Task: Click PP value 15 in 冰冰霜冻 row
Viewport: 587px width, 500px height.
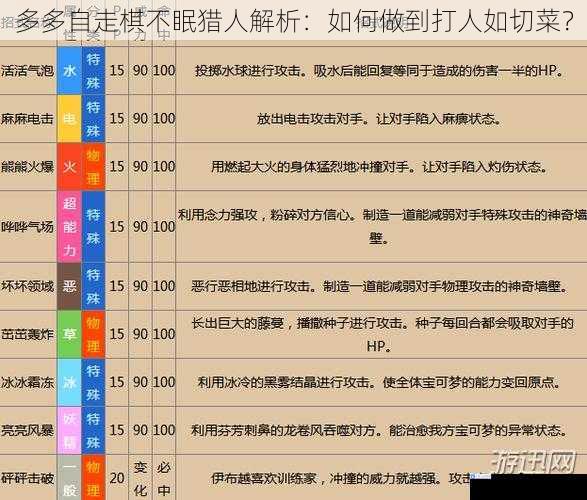Action: pyautogui.click(x=117, y=382)
